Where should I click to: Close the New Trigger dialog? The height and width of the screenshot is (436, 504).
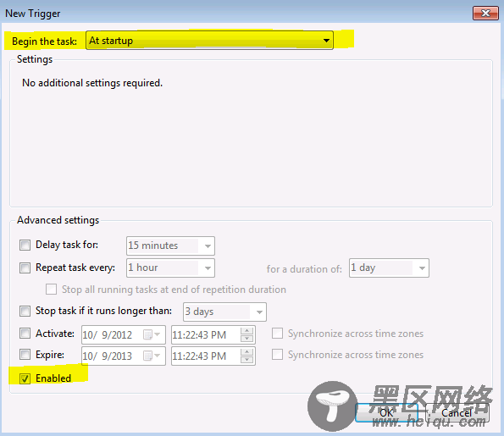tap(485, 14)
